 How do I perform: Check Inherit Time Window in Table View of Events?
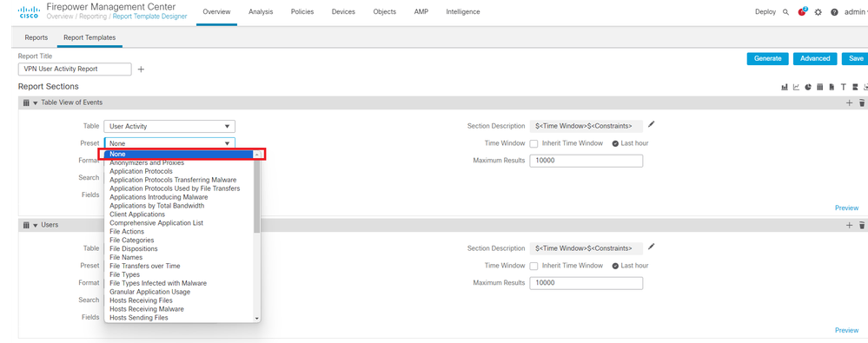[533, 143]
